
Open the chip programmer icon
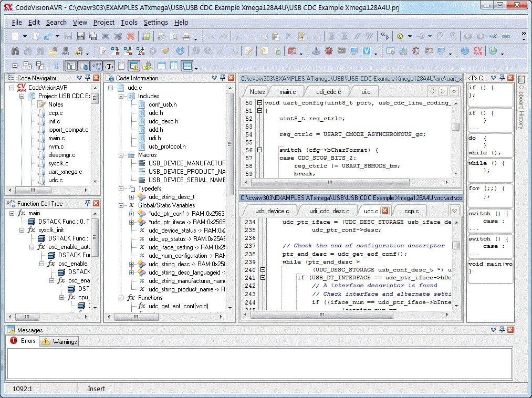click(x=341, y=51)
